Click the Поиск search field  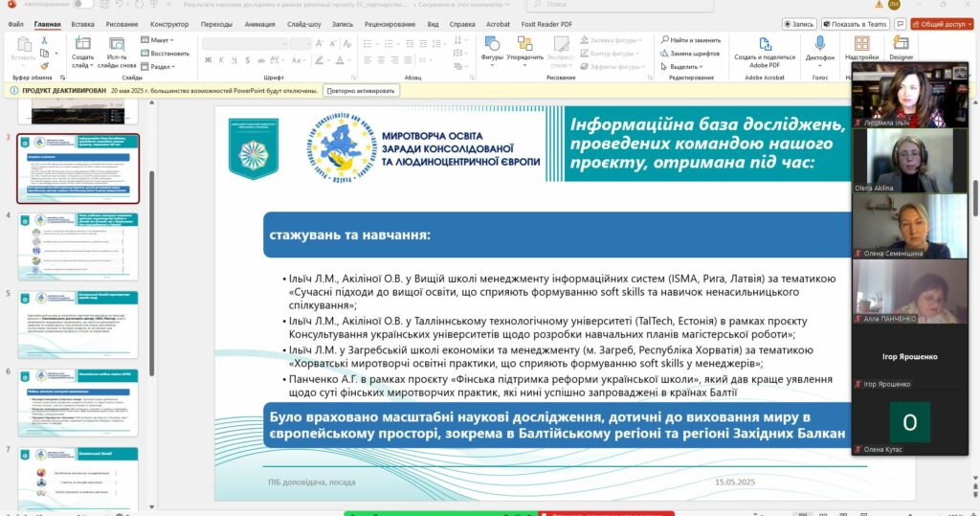619,5
